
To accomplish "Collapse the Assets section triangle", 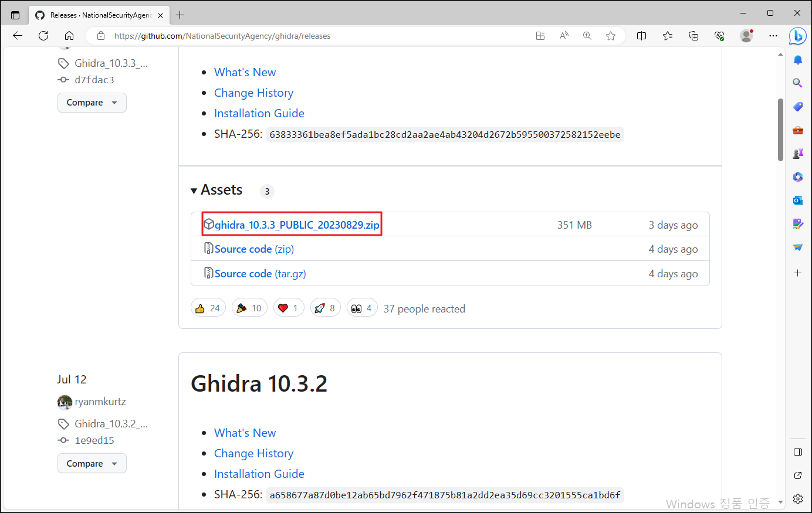I will point(194,191).
